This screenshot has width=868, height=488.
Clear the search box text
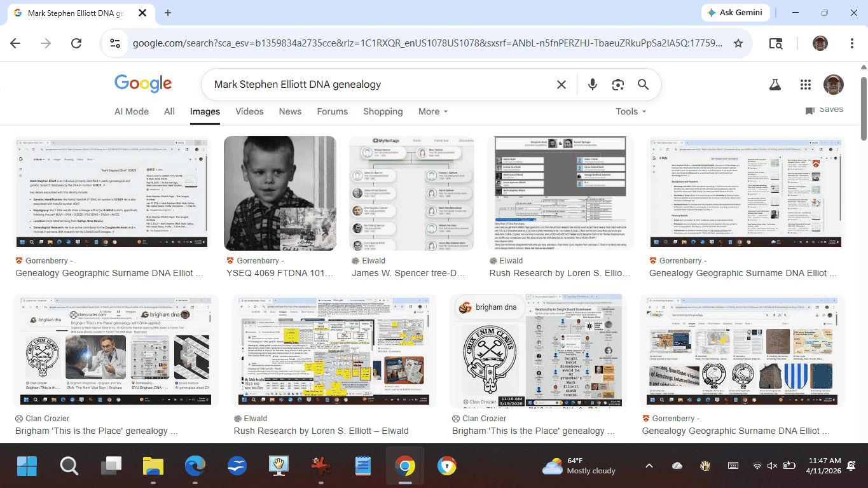click(x=561, y=85)
